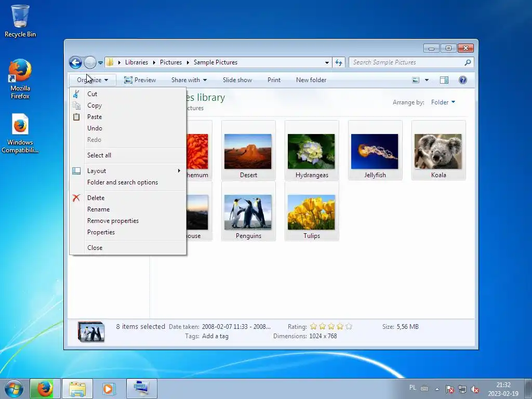Screen dimensions: 532x399
Task: Choose Cut from the Organize menu
Action: [128, 94]
